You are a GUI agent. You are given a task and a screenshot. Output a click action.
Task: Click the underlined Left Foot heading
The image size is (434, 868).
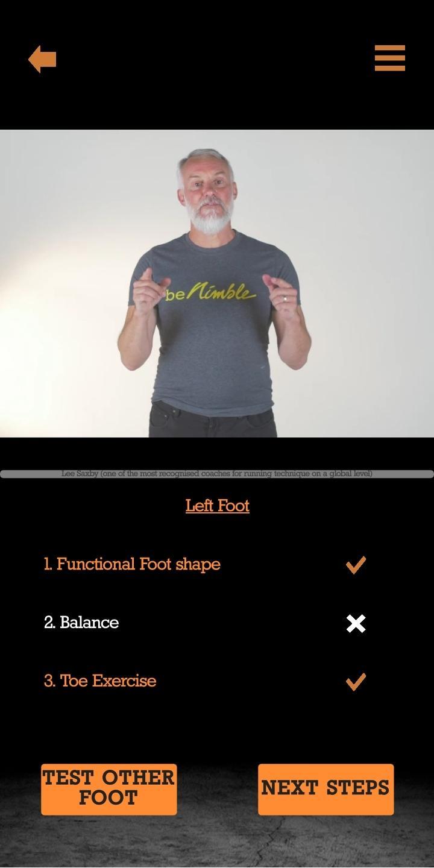pyautogui.click(x=217, y=506)
